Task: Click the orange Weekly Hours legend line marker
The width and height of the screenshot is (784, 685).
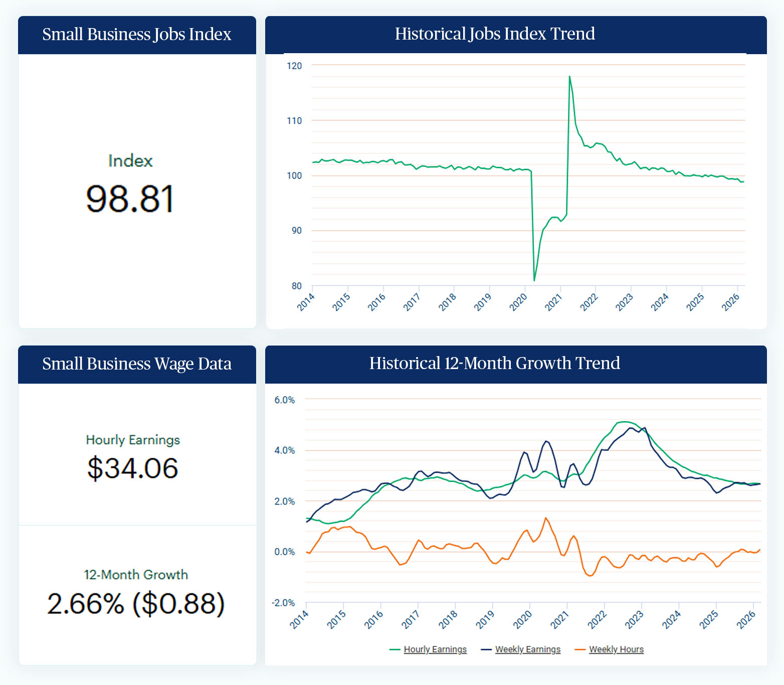Action: point(580,649)
